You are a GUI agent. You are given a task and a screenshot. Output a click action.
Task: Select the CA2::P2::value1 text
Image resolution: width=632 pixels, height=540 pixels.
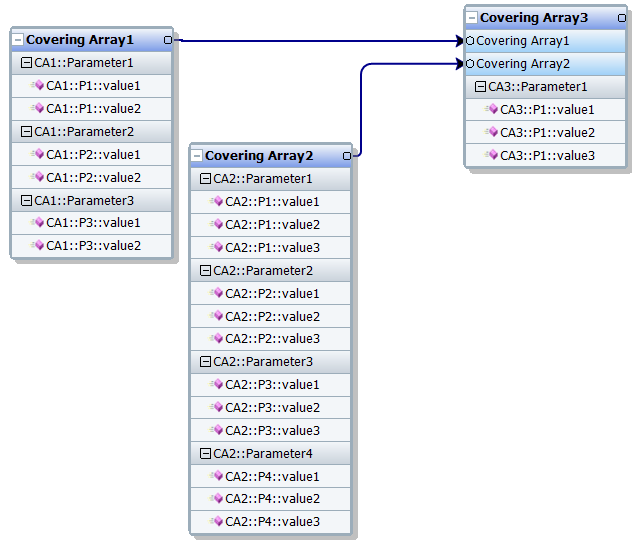point(272,294)
